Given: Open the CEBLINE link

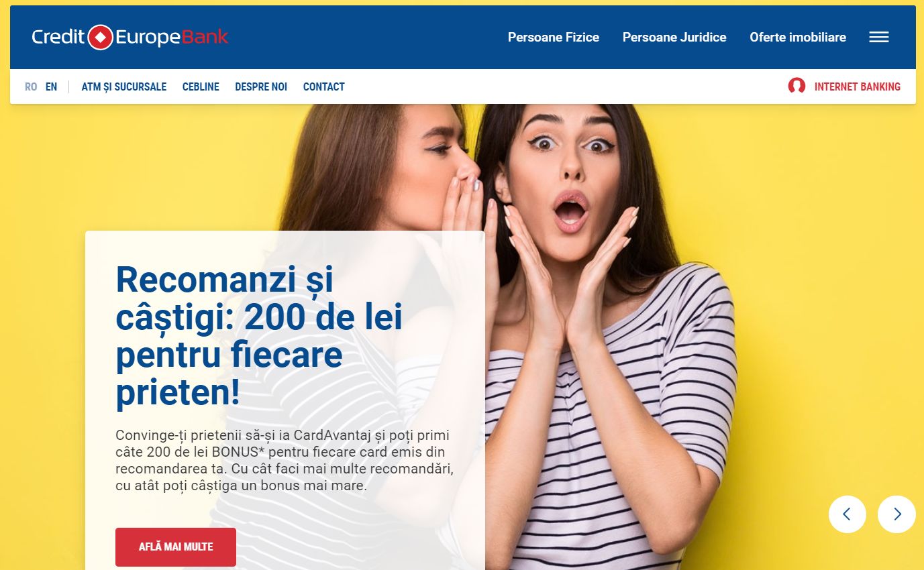Looking at the screenshot, I should click(x=201, y=87).
